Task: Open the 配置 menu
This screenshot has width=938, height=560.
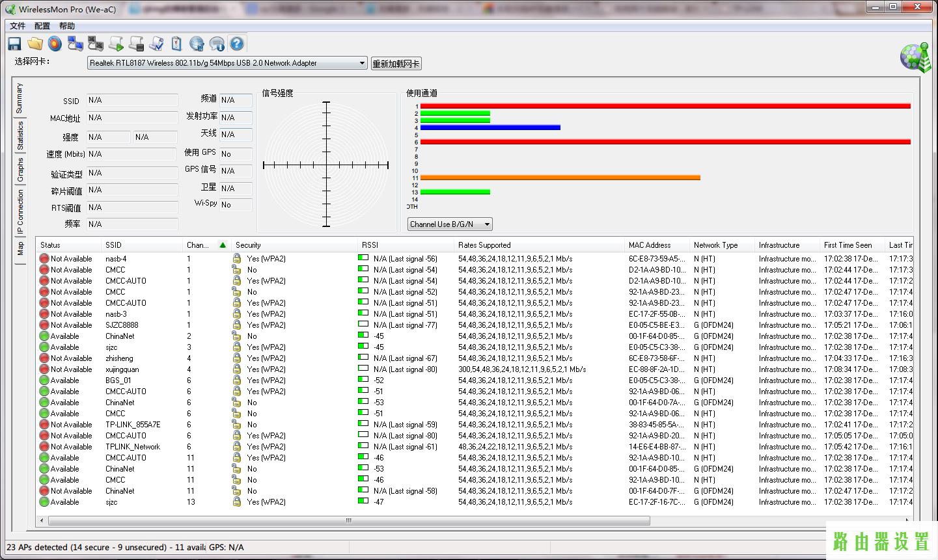Action: tap(42, 26)
